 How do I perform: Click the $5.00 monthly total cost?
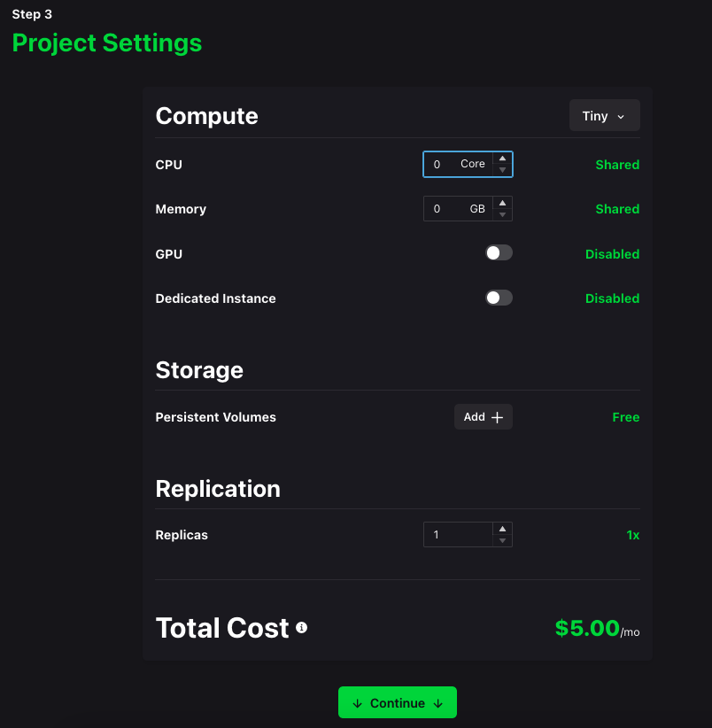point(587,628)
